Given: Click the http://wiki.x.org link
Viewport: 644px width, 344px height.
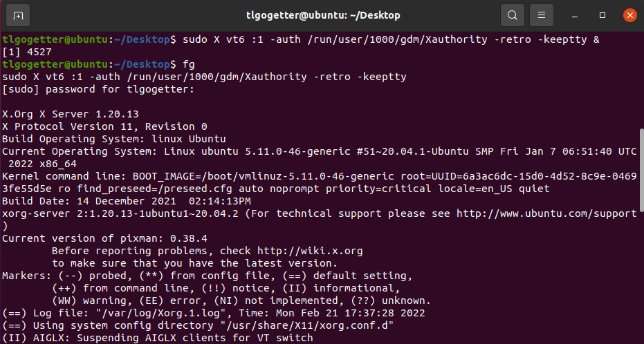Looking at the screenshot, I should pos(310,251).
